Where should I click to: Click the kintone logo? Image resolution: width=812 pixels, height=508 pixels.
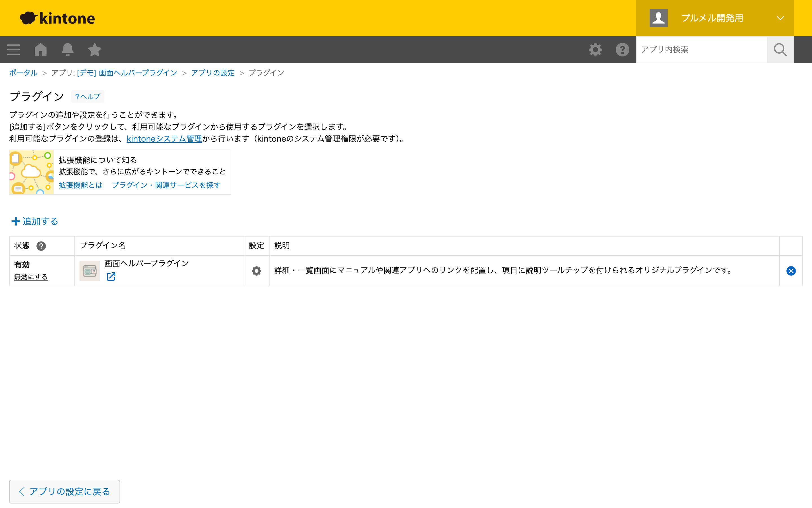click(x=58, y=18)
